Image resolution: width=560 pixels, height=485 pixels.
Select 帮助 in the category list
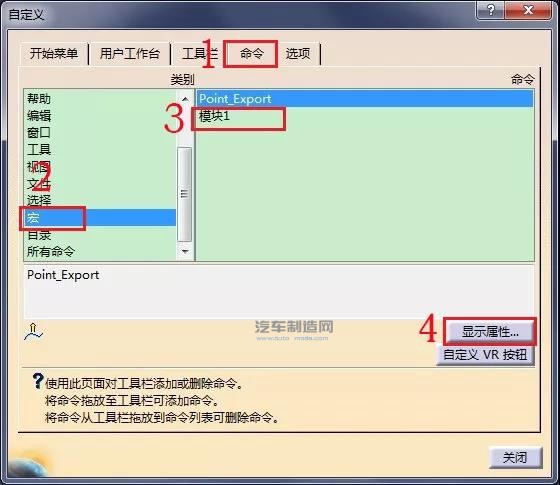point(39,98)
